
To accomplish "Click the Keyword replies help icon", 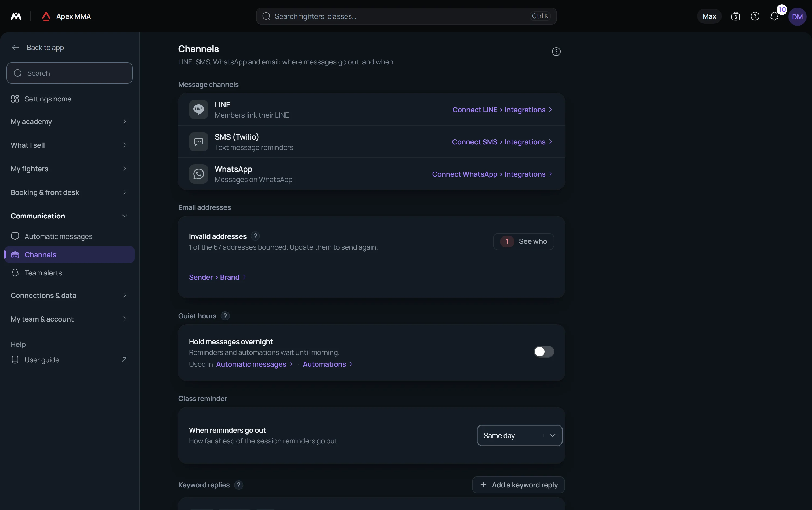I will [x=238, y=485].
